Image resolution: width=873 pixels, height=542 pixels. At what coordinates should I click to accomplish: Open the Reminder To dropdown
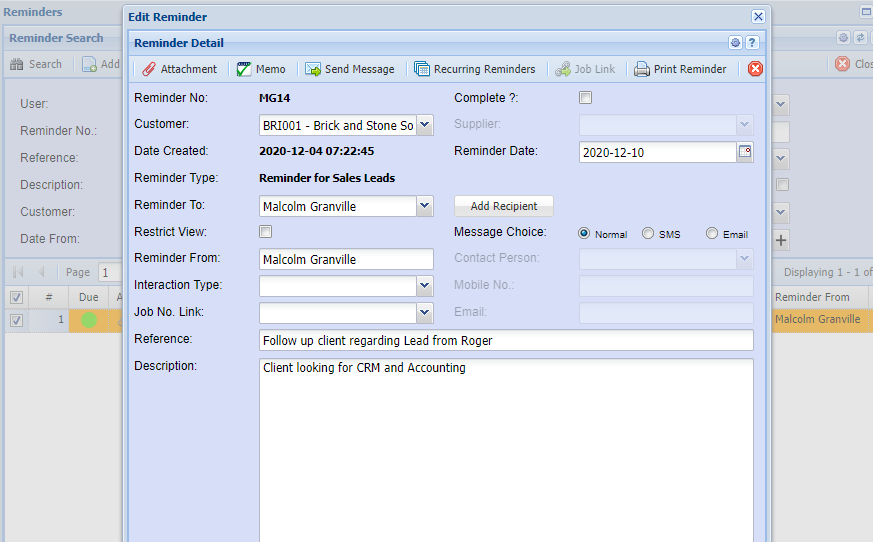coord(424,206)
